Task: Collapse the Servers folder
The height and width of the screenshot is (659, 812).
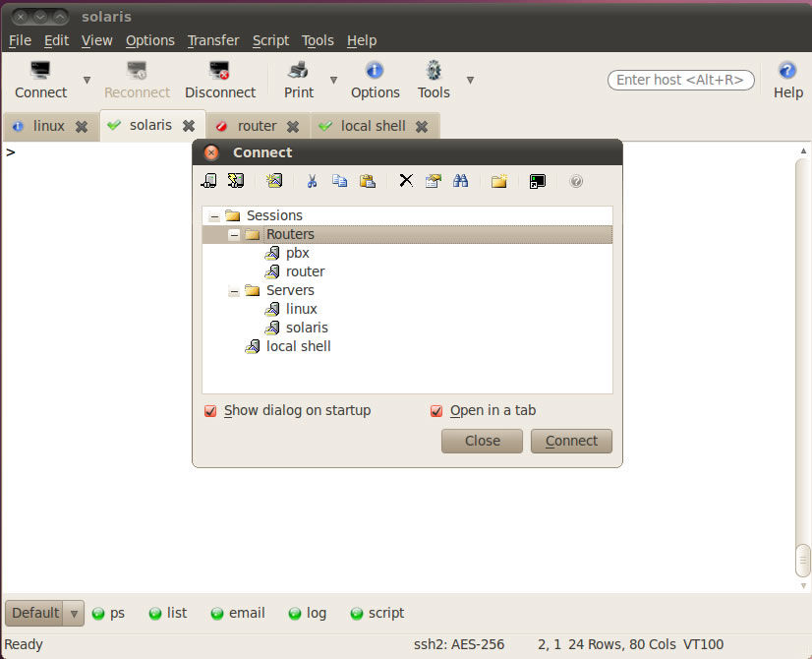Action: 234,291
